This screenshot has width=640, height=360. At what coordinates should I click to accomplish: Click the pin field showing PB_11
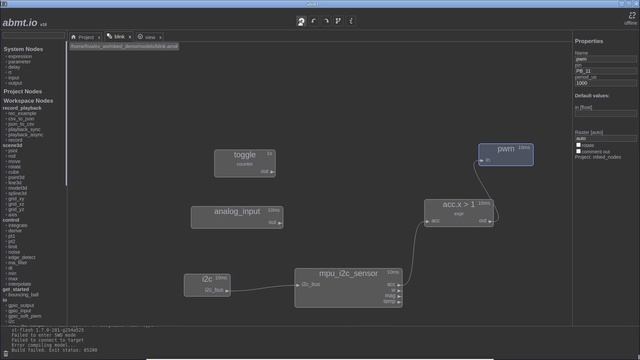[605, 71]
